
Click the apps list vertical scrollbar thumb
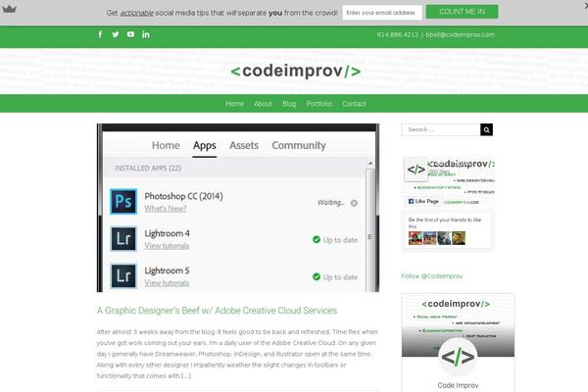pos(369,229)
